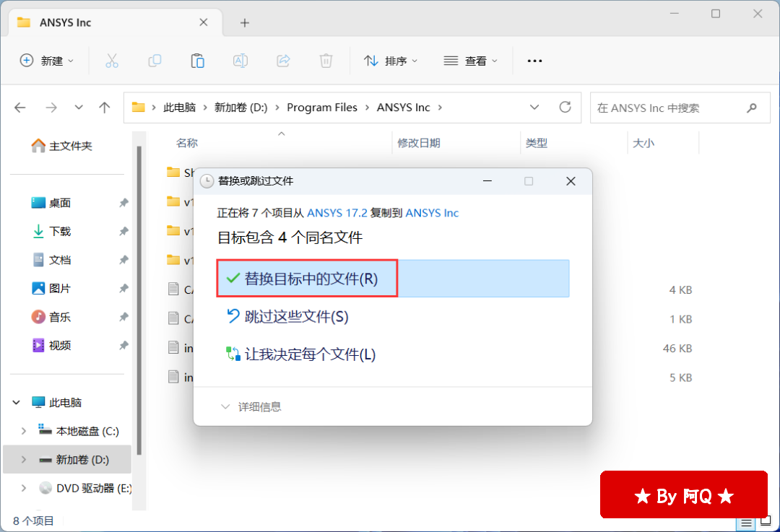This screenshot has width=780, height=532.
Task: Choose 让我决定每个文件(L)
Action: coord(301,354)
